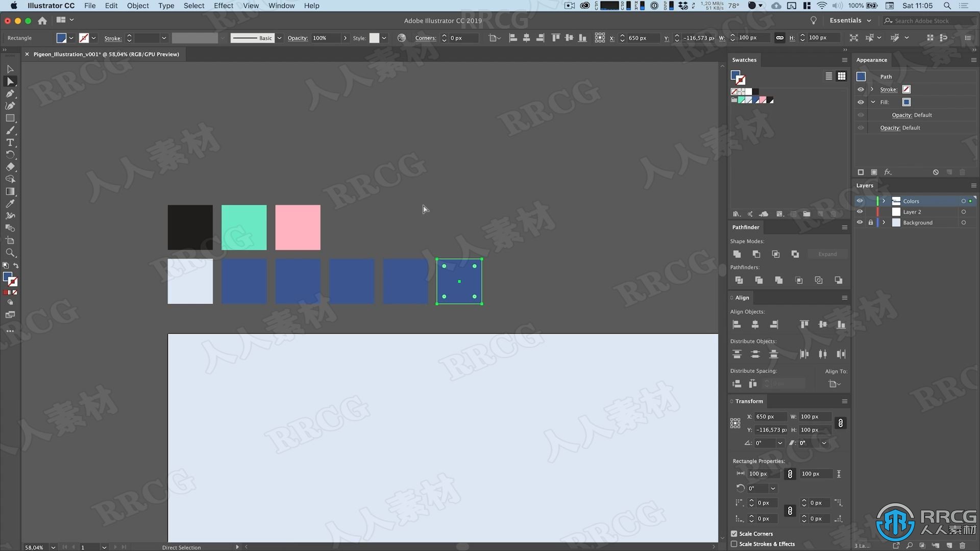Toggle Fill visibility in Appearance panel

pyautogui.click(x=861, y=102)
